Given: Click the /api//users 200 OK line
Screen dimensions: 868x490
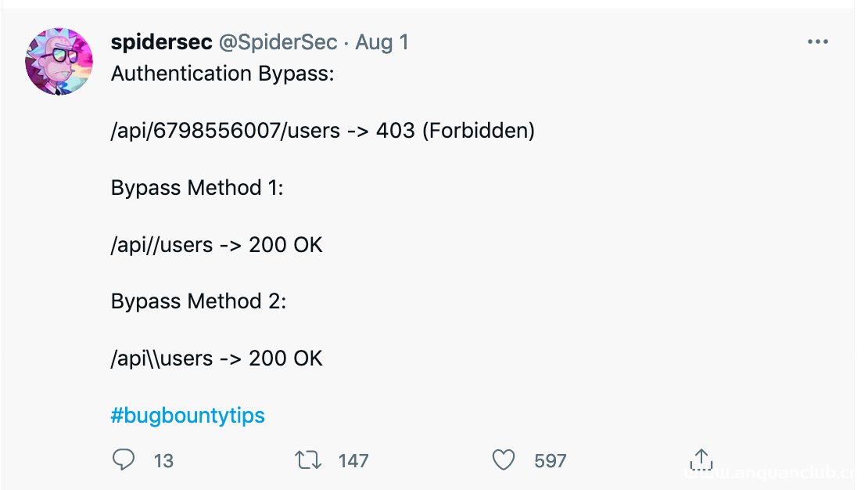Looking at the screenshot, I should click(x=217, y=245).
